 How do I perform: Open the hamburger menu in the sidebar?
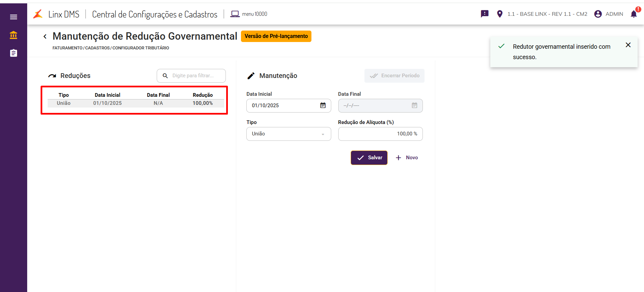click(x=13, y=17)
